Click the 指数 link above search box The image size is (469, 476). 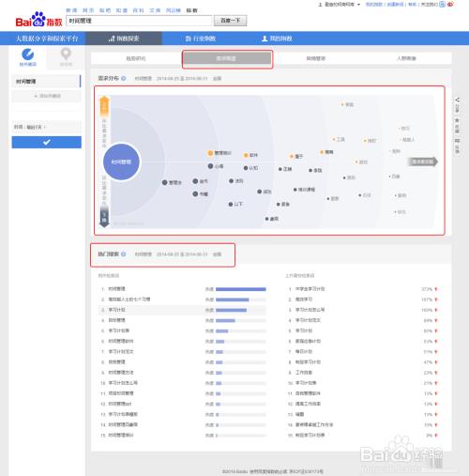(x=191, y=10)
